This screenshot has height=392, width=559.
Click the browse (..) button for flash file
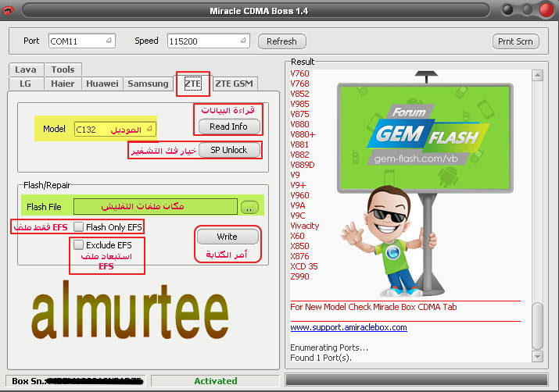click(249, 207)
